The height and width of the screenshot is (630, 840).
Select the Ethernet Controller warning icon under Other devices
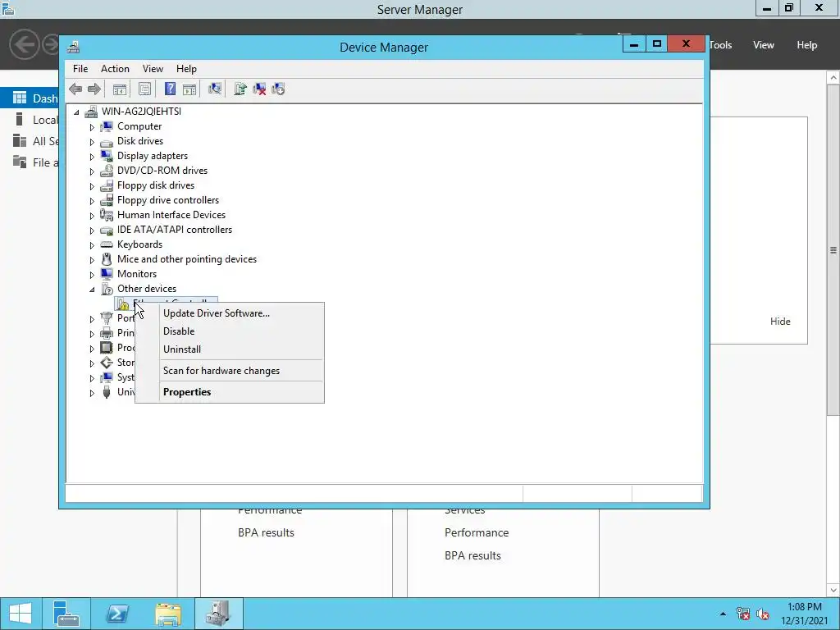[123, 304]
